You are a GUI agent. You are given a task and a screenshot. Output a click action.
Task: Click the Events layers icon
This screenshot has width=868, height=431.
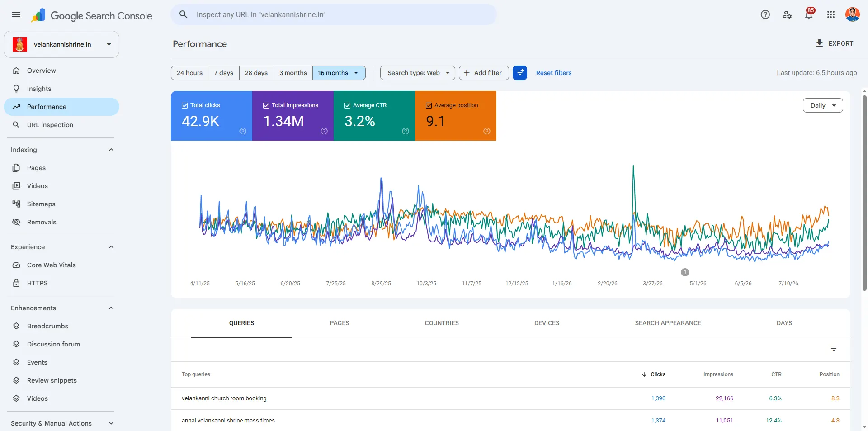[x=16, y=362]
